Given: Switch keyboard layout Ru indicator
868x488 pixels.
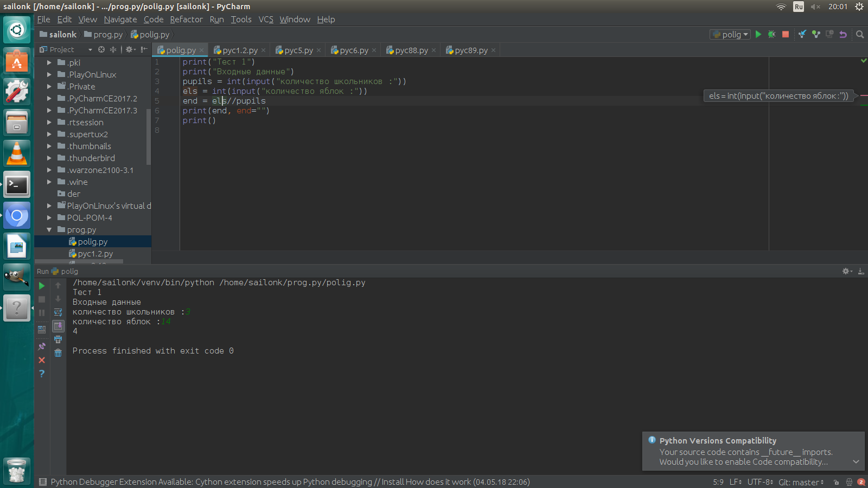Looking at the screenshot, I should pyautogui.click(x=799, y=7).
